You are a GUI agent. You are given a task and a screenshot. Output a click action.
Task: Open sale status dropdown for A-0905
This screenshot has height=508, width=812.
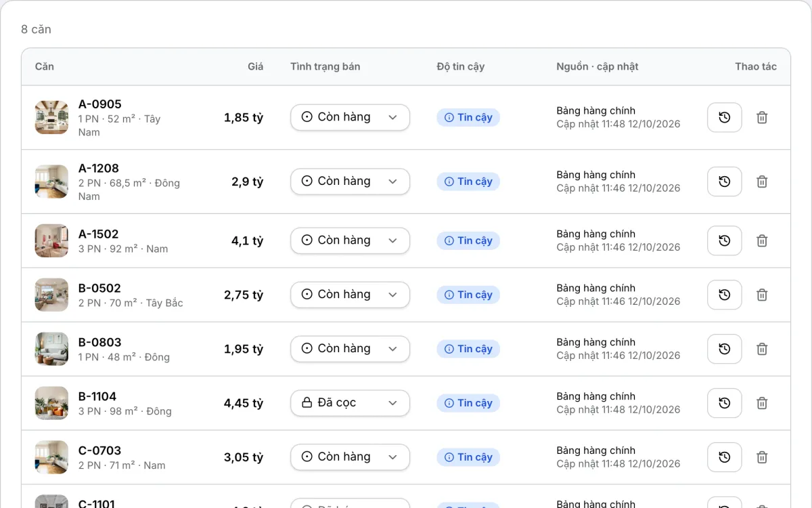350,117
